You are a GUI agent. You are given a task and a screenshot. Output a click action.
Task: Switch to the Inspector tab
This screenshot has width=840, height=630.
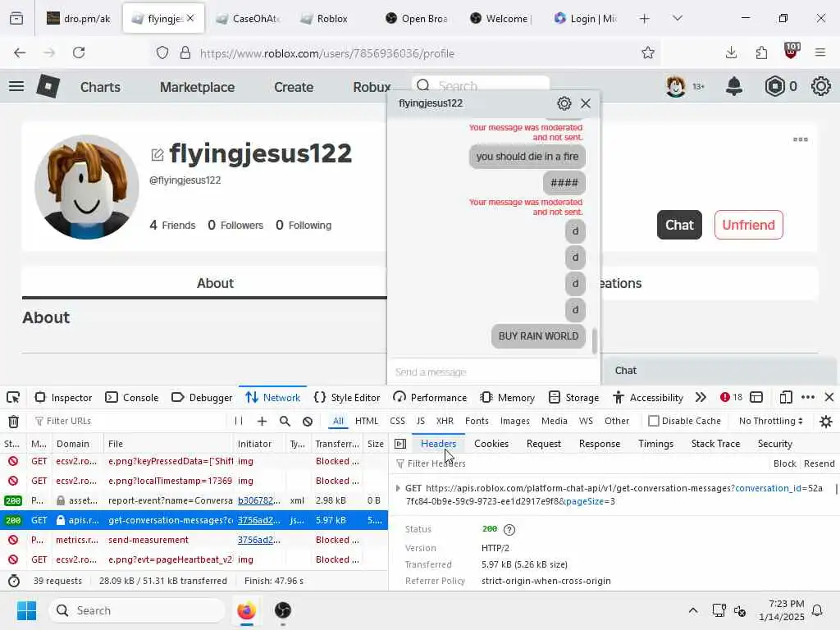tap(63, 398)
